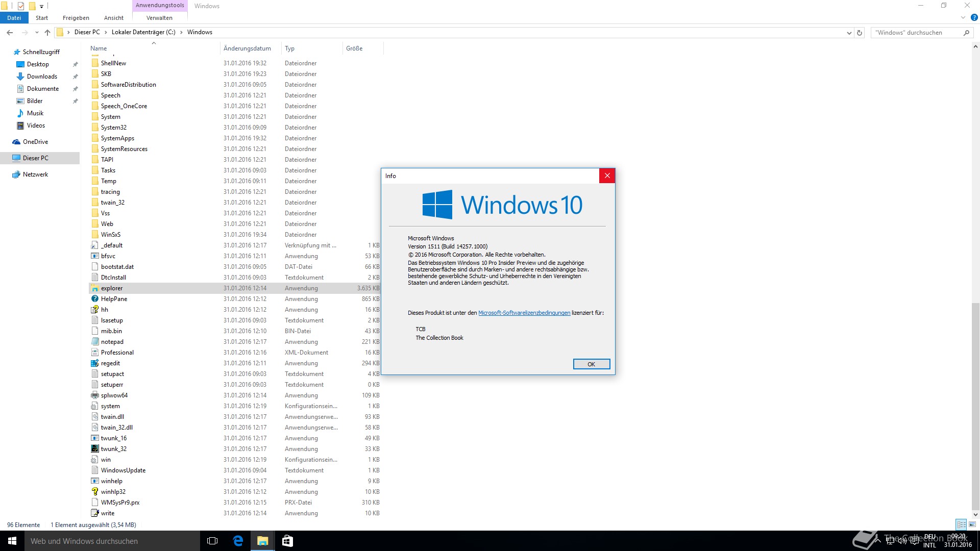This screenshot has height=551, width=980.
Task: Open the Microsoft-Softwarelizenzbedingungen link
Action: tap(524, 313)
